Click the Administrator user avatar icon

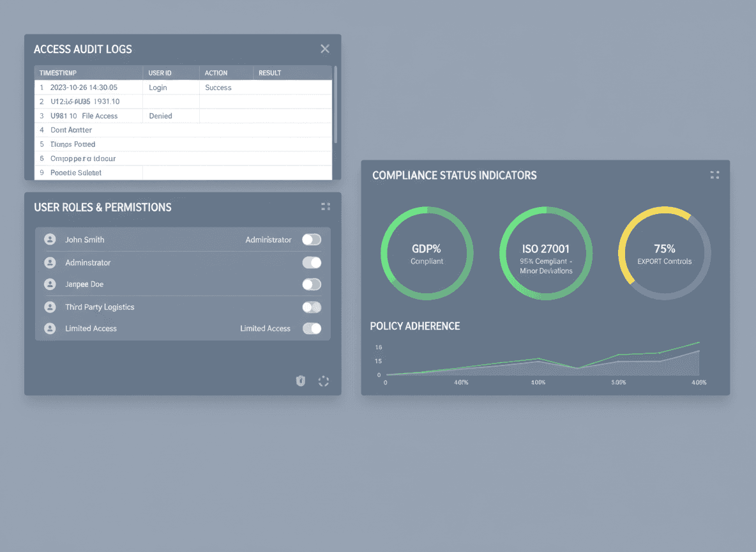(50, 262)
